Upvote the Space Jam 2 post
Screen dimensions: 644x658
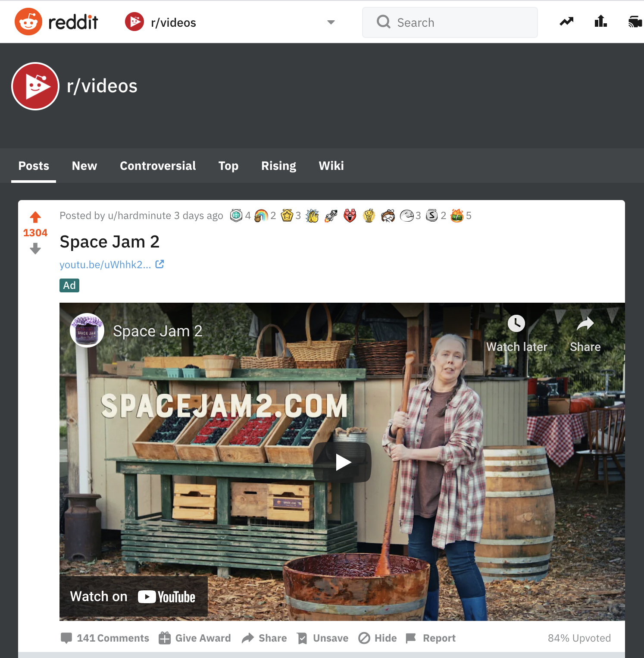coord(35,217)
